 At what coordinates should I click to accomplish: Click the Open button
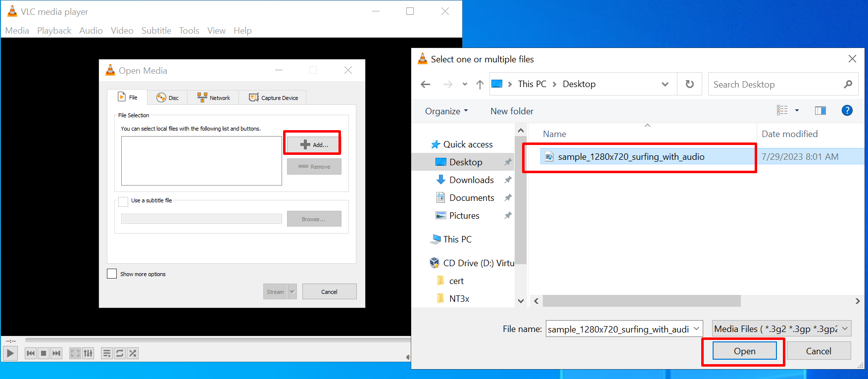[x=744, y=351]
